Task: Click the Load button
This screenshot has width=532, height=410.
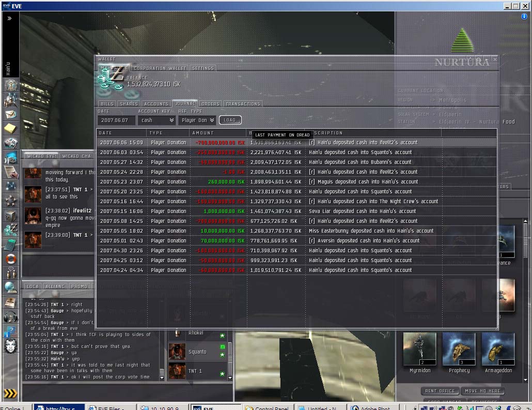Action: [x=230, y=120]
